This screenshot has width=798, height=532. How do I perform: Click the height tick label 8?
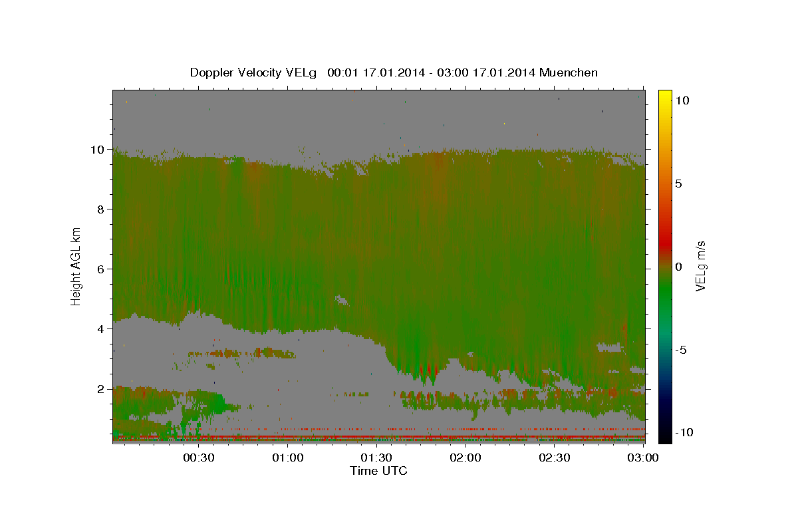(102, 209)
